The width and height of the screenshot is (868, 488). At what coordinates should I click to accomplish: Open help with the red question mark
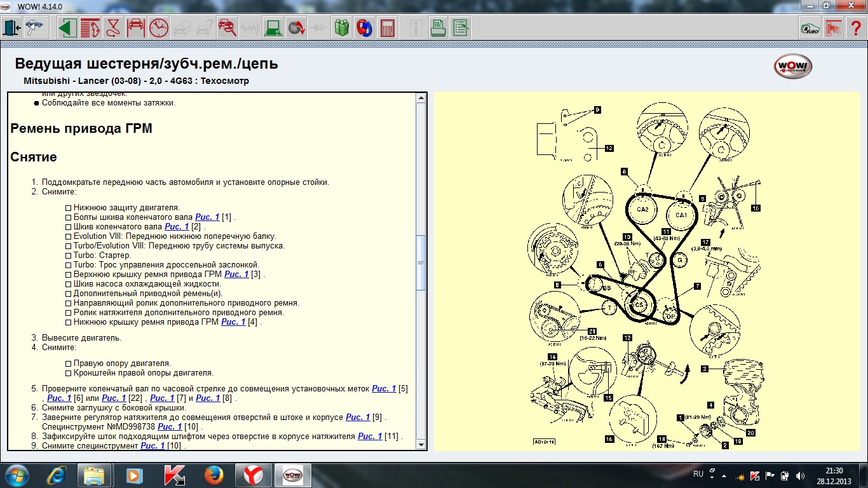tap(855, 28)
